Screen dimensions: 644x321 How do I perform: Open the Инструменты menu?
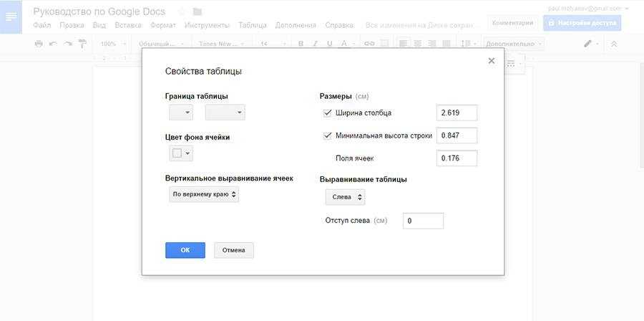(x=207, y=25)
